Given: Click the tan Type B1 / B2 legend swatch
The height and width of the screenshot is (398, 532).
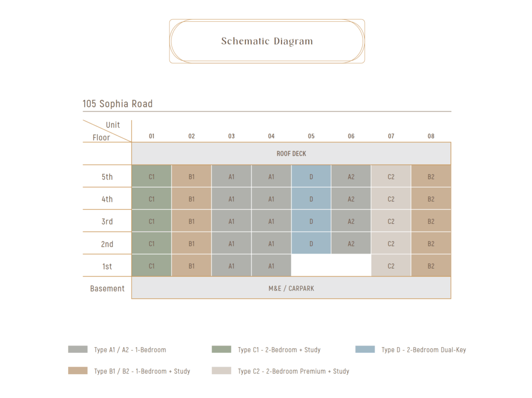Looking at the screenshot, I should 77,371.
